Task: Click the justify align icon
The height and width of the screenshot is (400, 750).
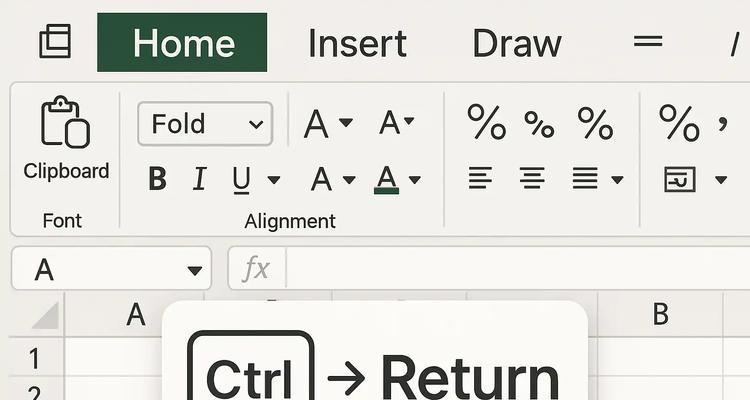Action: tap(585, 178)
